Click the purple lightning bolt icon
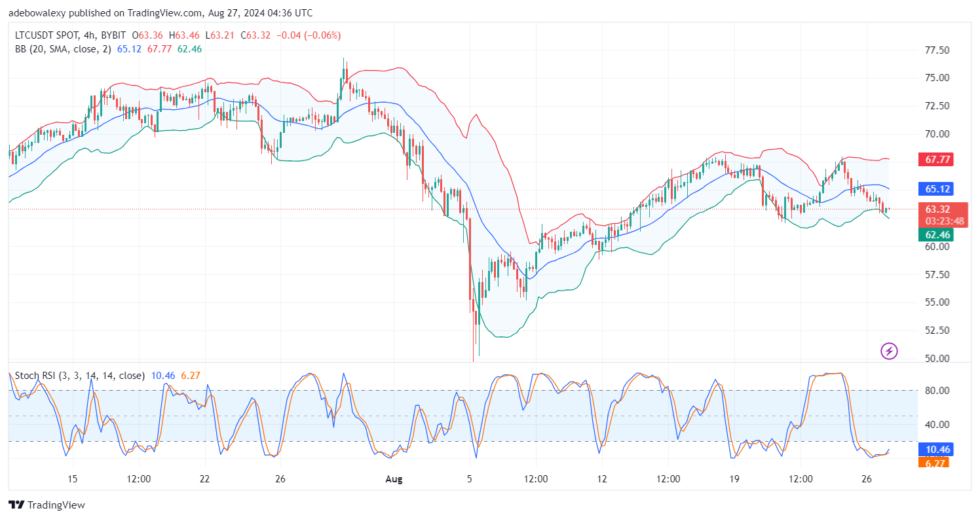Viewport: 980px width, 519px height. point(889,351)
